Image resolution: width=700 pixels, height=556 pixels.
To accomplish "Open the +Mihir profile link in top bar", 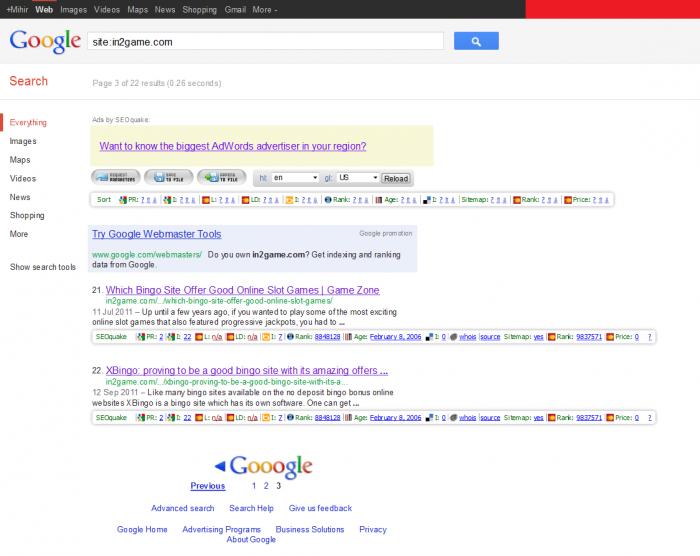I will pyautogui.click(x=17, y=9).
